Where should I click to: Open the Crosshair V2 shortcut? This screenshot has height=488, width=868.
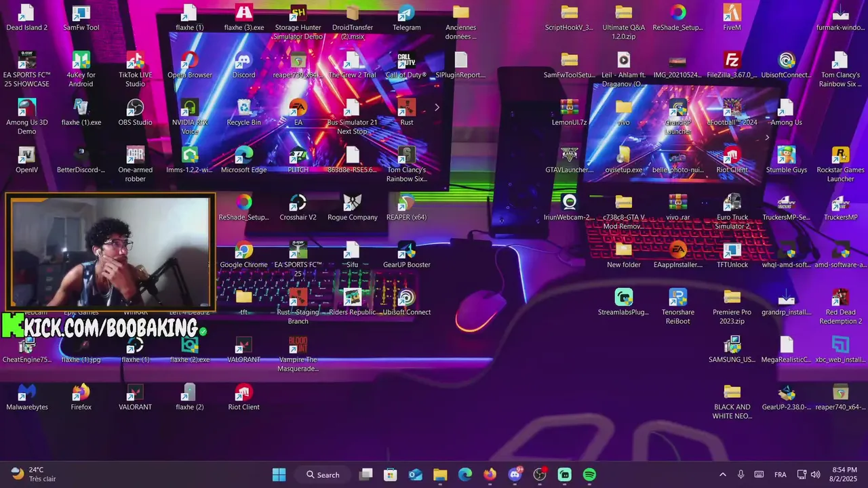click(298, 208)
